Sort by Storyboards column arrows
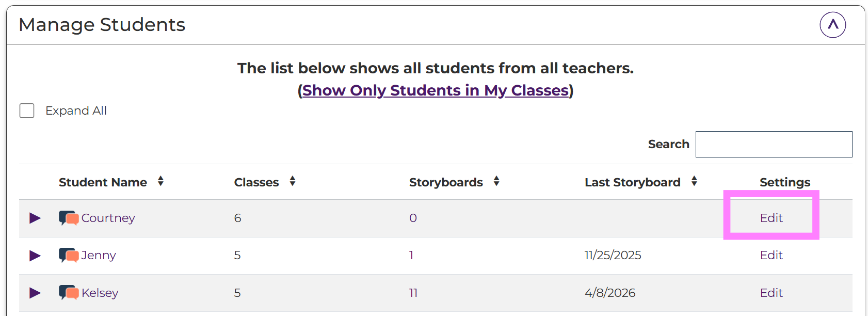Viewport: 868px width, 316px height. [x=496, y=181]
